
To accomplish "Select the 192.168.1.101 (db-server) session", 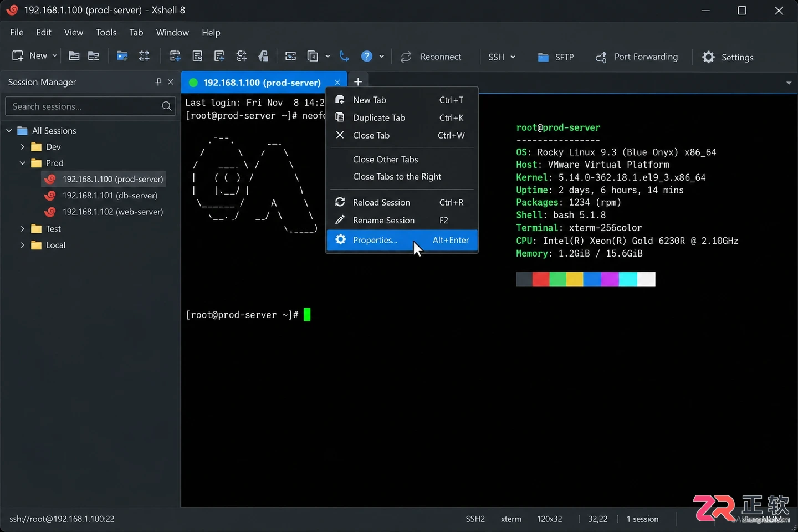I will 110,196.
